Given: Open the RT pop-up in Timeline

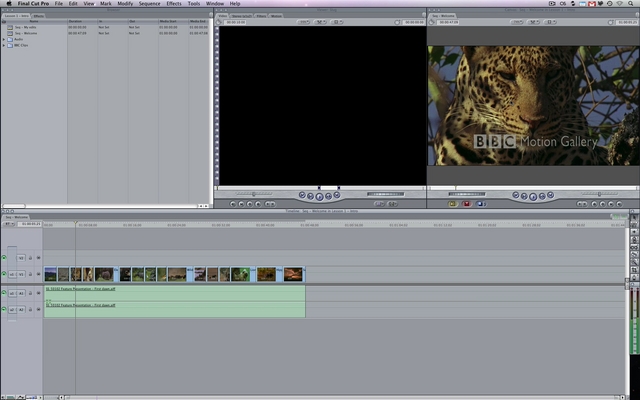Looking at the screenshot, I should click(x=8, y=224).
